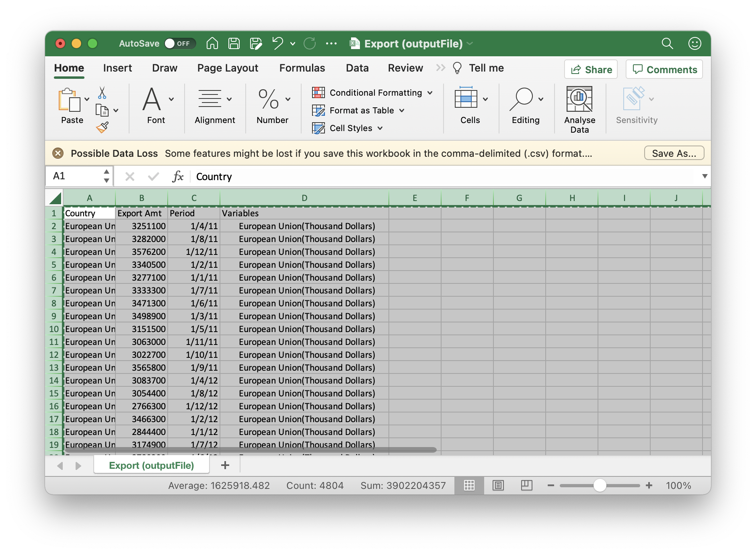
Task: Open the Formulas ribbon tab
Action: 302,68
